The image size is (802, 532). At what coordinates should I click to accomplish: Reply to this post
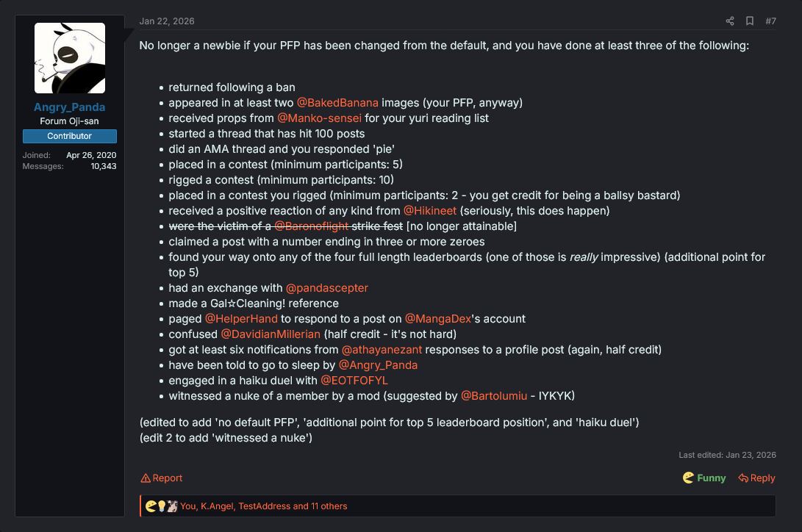click(x=757, y=478)
